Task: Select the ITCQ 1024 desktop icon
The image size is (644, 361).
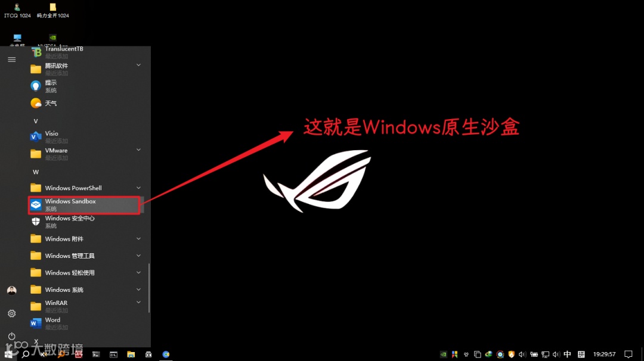Action: 17,11
